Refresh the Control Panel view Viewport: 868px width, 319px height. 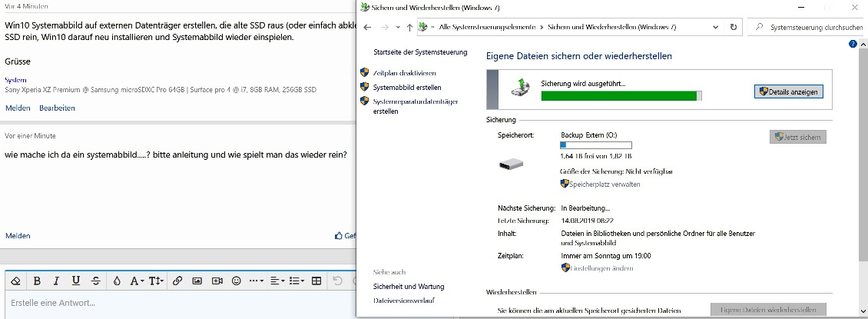tap(734, 27)
